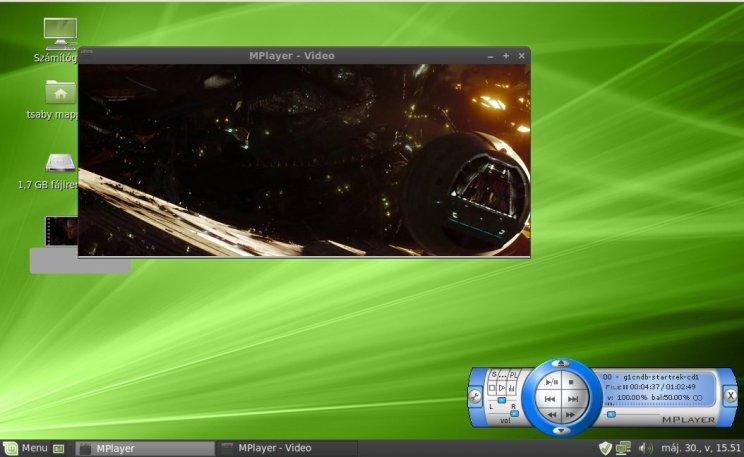Click the D> icon on the skin panel
Image resolution: width=744 pixels, height=457 pixels.
[502, 388]
